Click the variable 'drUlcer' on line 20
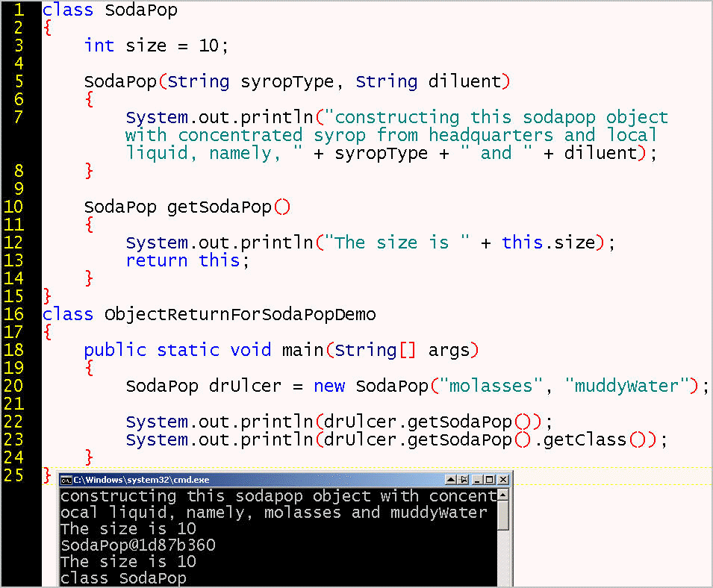 (x=245, y=386)
